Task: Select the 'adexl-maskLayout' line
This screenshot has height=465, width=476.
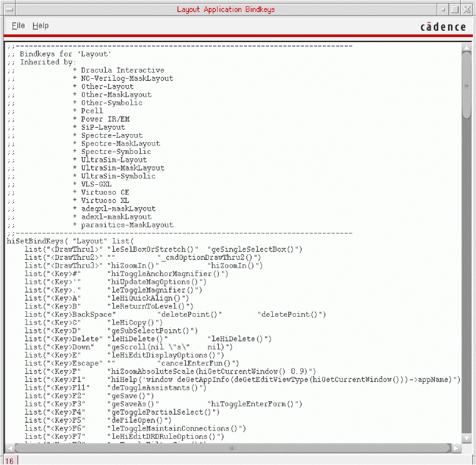Action: pos(112,217)
